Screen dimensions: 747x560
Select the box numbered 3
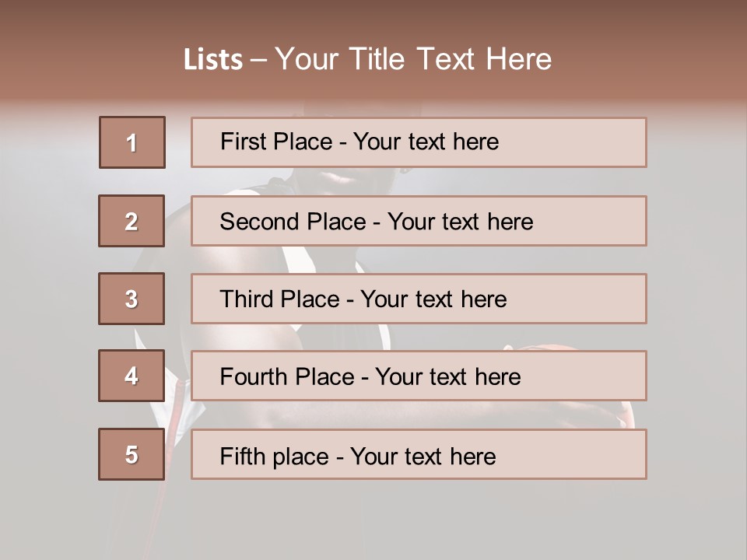click(132, 299)
